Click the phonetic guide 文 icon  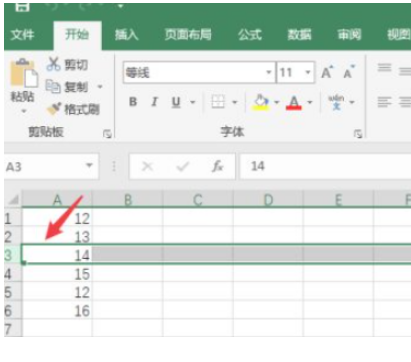336,102
